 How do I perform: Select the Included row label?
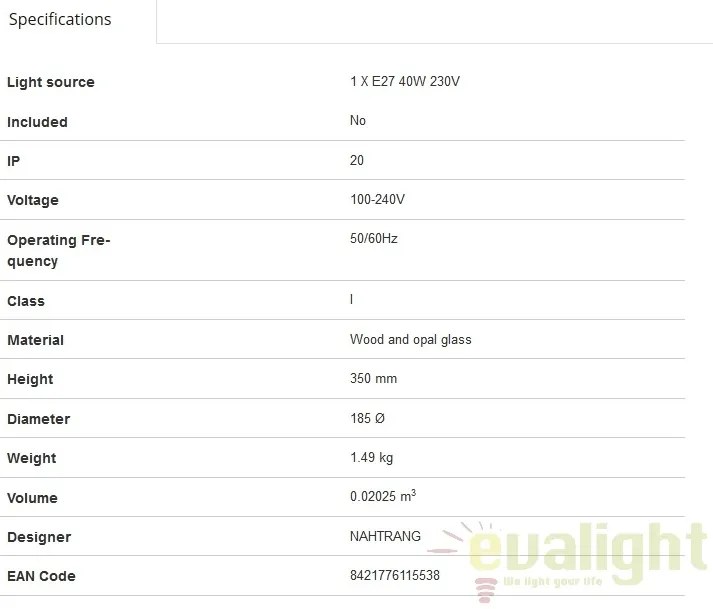pos(37,122)
